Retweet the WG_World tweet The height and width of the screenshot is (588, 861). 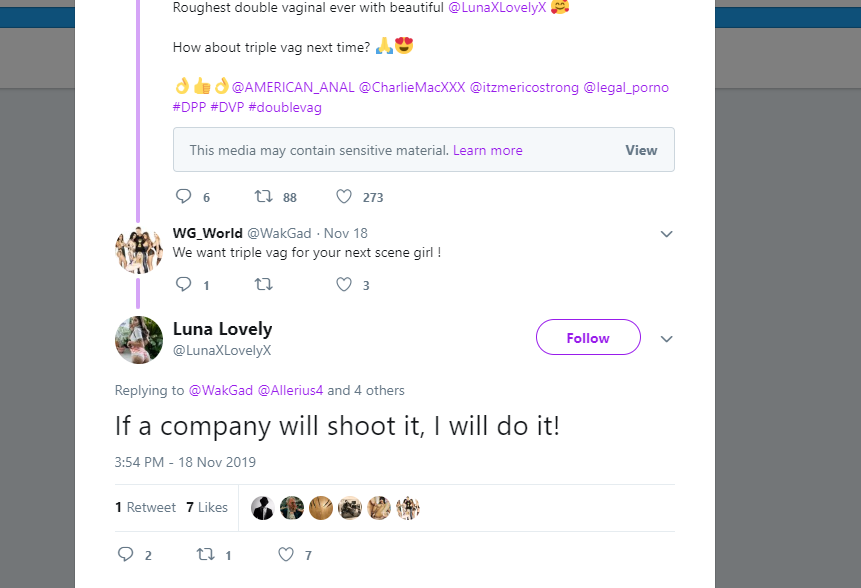point(263,285)
